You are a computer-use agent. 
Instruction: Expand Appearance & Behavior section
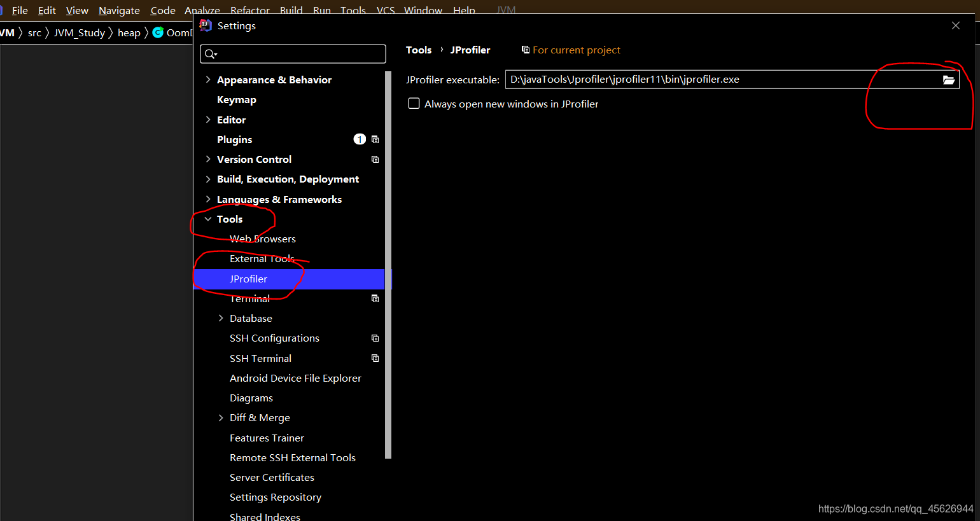(x=208, y=80)
